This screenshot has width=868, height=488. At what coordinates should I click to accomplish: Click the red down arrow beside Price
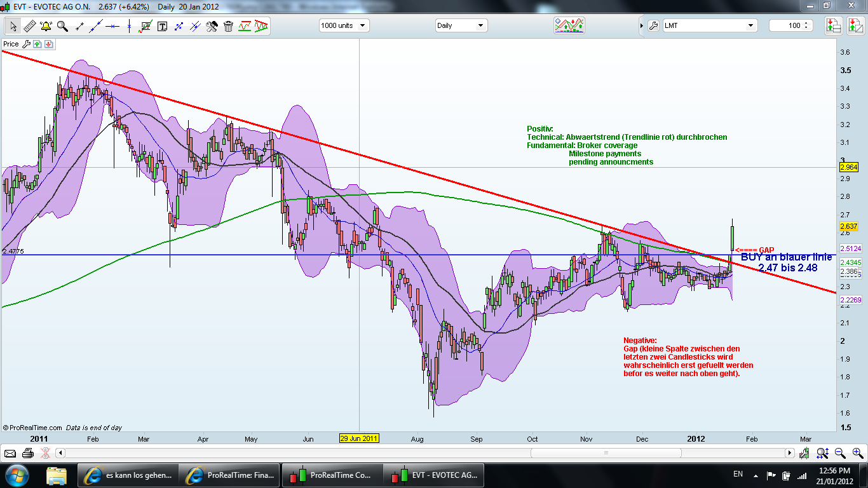pyautogui.click(x=48, y=44)
